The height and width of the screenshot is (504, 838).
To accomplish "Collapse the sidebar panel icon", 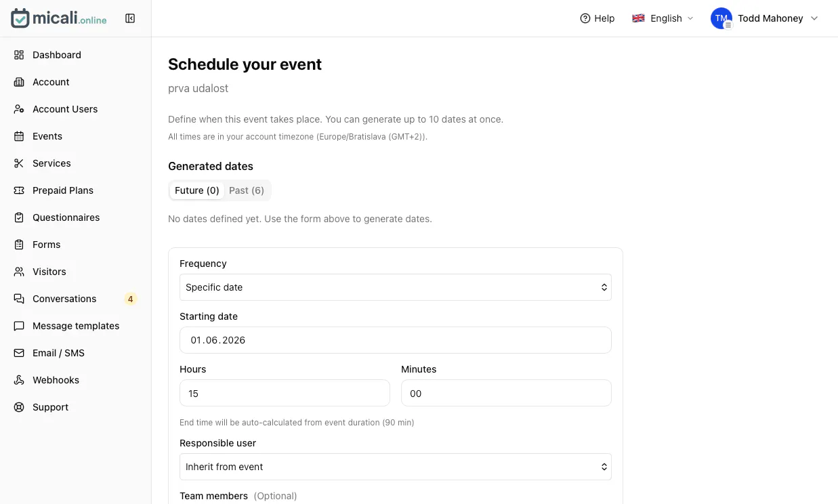I will pos(130,18).
